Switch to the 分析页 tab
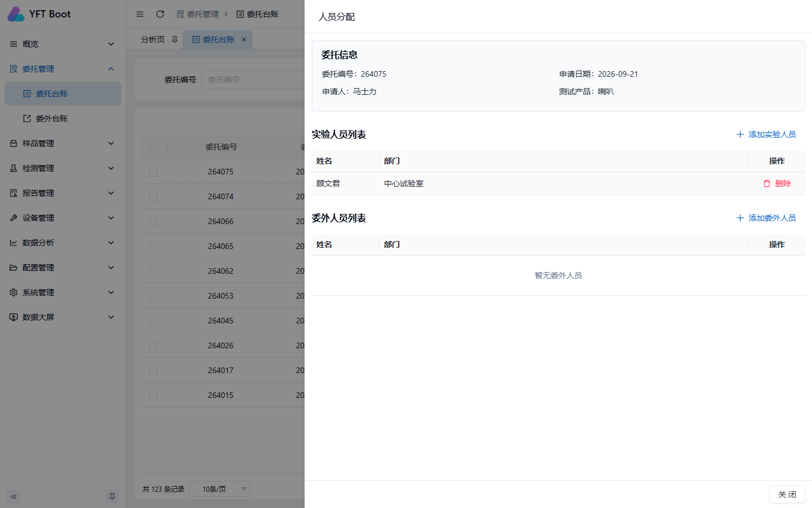 click(153, 40)
